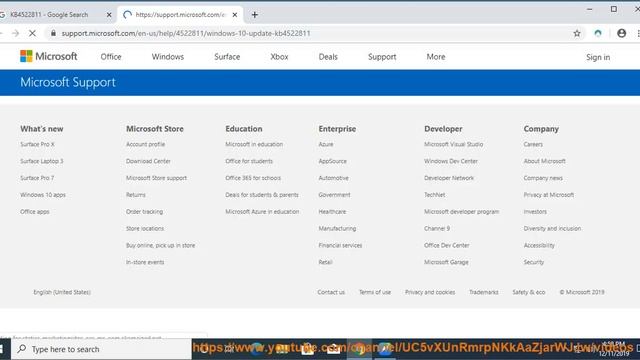This screenshot has width=640, height=360.
Task: Stop loading the page with the X button
Action: 32,33
